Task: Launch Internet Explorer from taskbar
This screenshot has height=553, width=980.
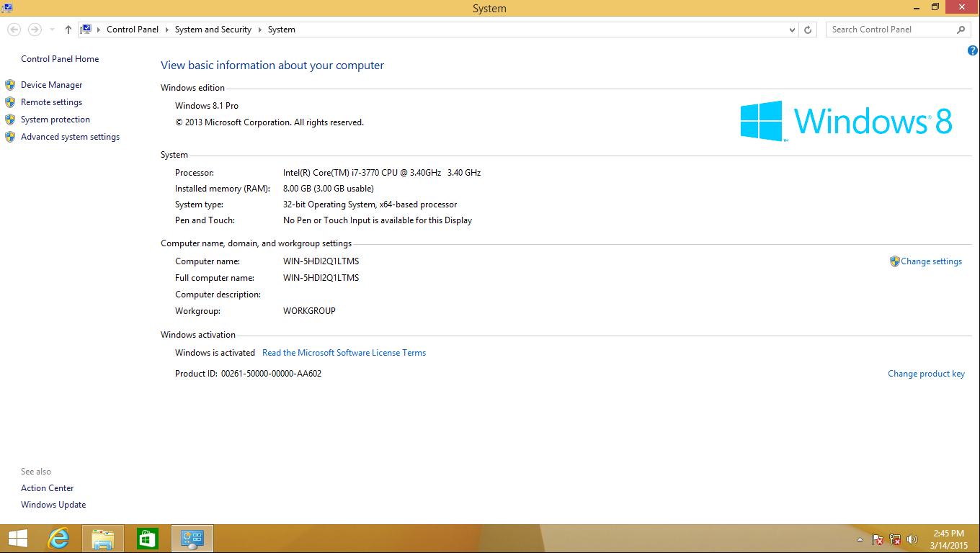Action: pos(58,539)
